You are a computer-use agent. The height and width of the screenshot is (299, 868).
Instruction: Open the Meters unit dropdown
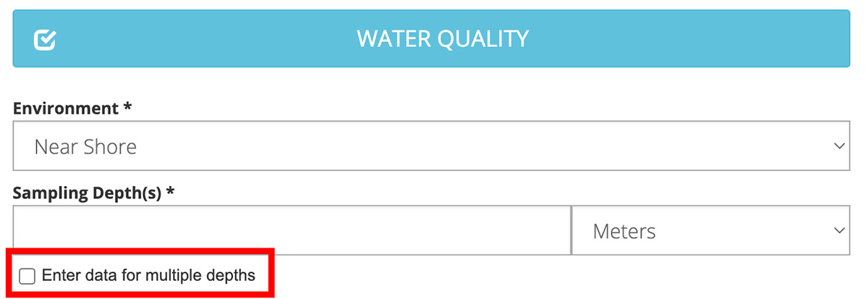pos(710,230)
